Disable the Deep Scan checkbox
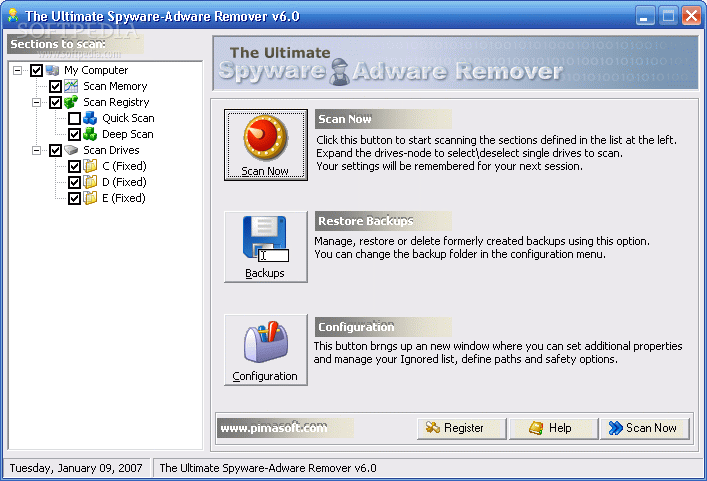 (x=74, y=134)
